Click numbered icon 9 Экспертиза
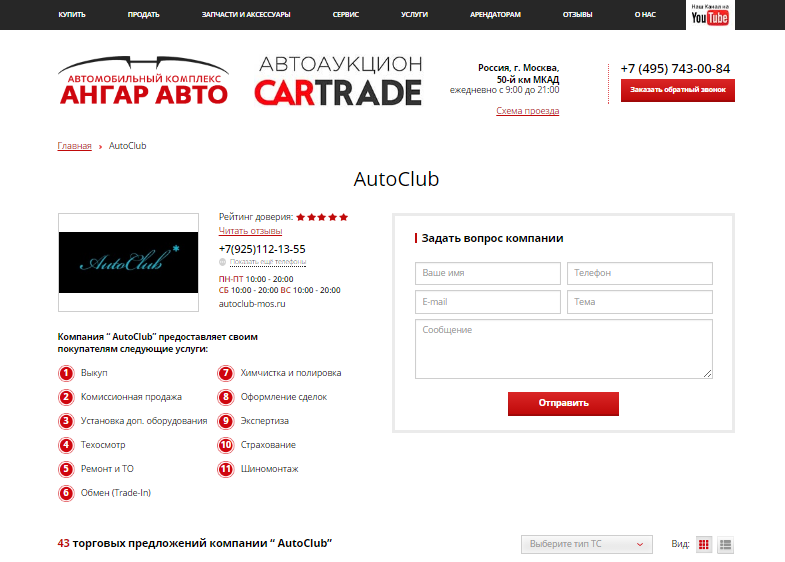This screenshot has height=562, width=785. point(226,421)
